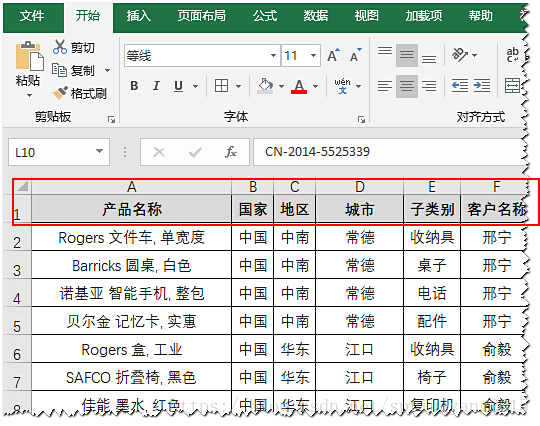
Task: Open Clipboard group dialog launcher
Action: (x=111, y=120)
